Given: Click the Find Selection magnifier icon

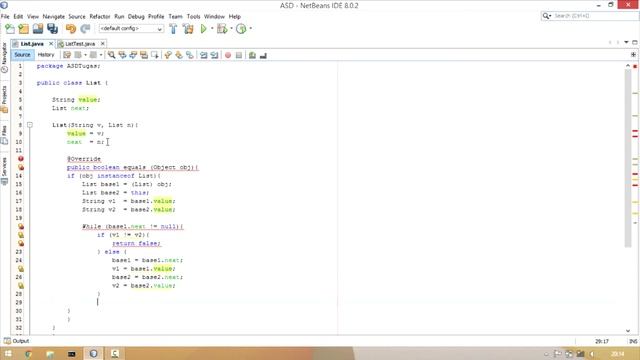Looking at the screenshot, I should pos(111,55).
